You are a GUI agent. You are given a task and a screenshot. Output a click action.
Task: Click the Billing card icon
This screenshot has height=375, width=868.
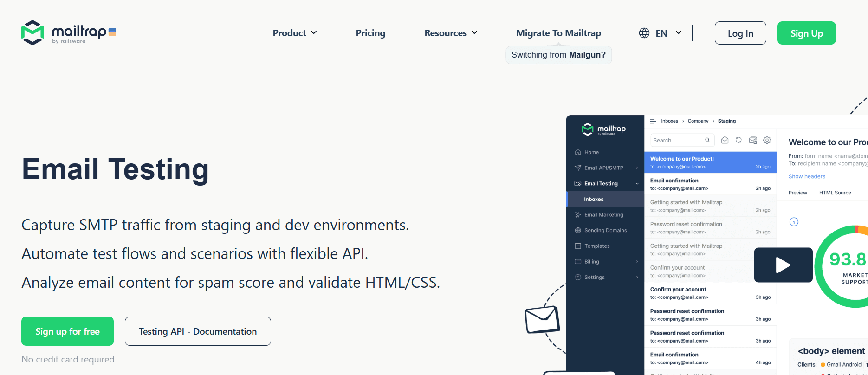click(578, 262)
